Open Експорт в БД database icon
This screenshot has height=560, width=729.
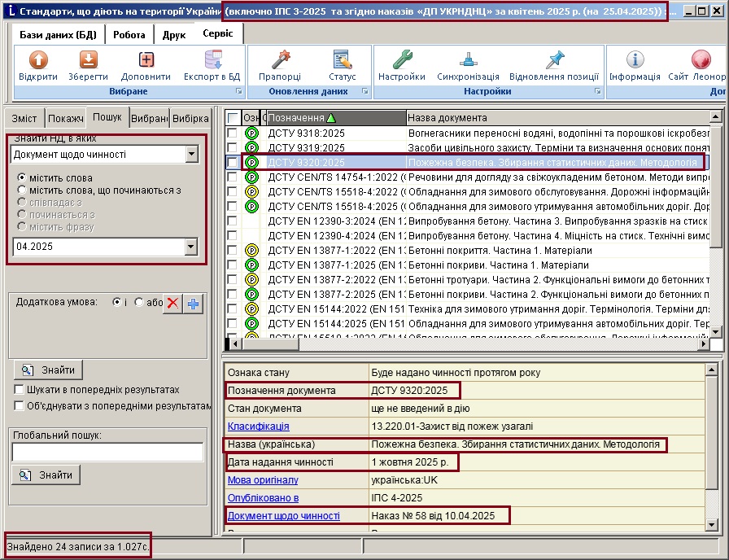212,60
